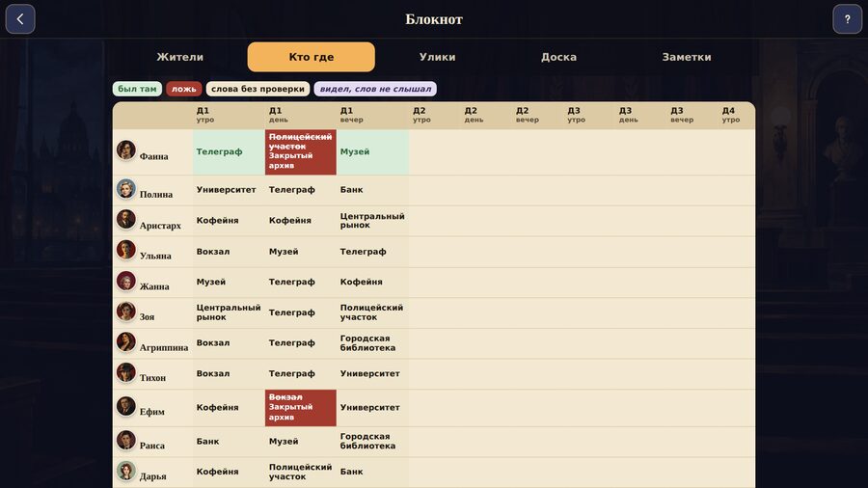Open the Заметки tab
The width and height of the screenshot is (868, 488).
[687, 57]
